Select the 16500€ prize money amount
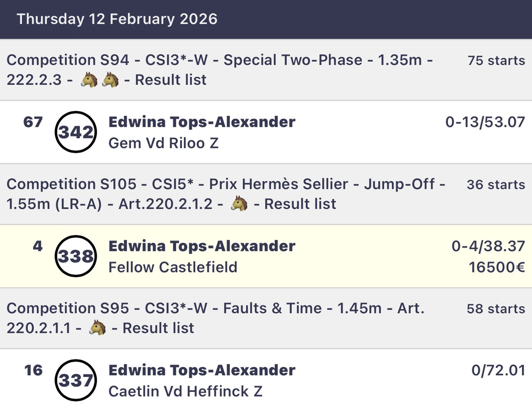Image resolution: width=532 pixels, height=408 pixels. (497, 267)
